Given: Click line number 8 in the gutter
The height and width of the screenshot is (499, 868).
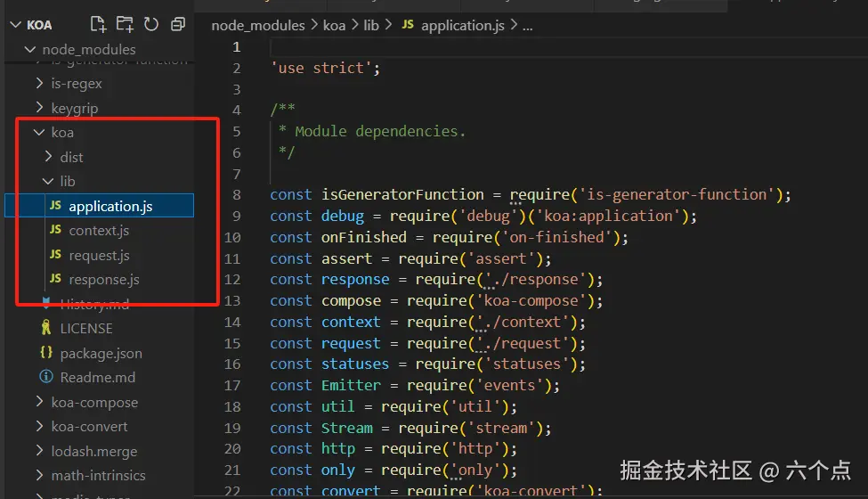Looking at the screenshot, I should click(237, 195).
